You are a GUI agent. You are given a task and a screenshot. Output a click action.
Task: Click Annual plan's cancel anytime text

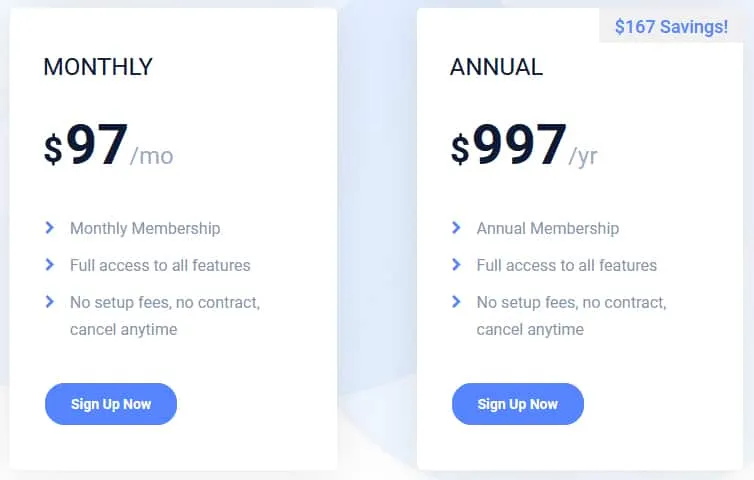[530, 329]
